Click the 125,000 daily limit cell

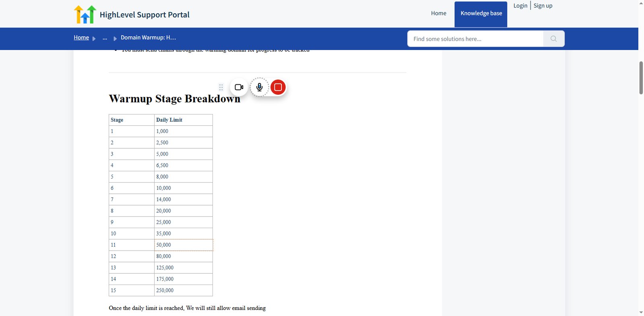[x=184, y=268]
